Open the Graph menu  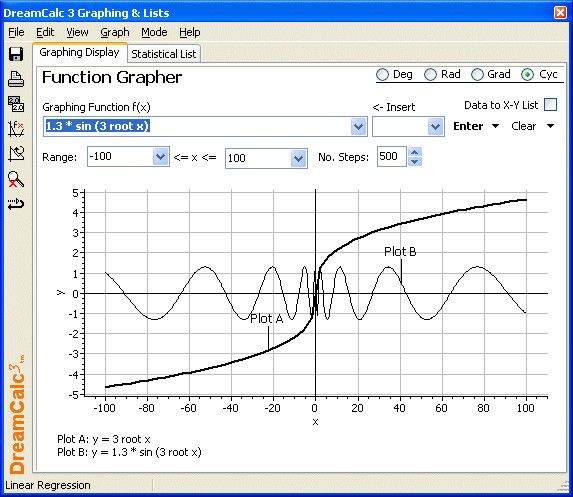pyautogui.click(x=115, y=33)
